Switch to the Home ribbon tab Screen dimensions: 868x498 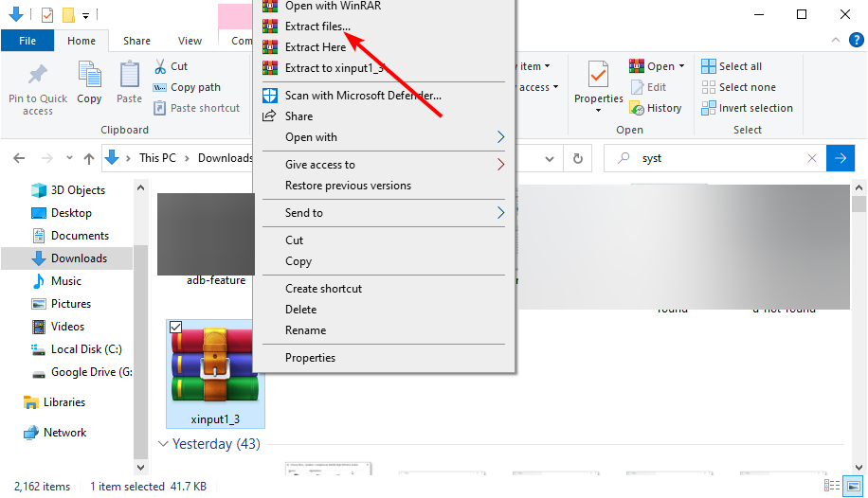click(x=81, y=41)
